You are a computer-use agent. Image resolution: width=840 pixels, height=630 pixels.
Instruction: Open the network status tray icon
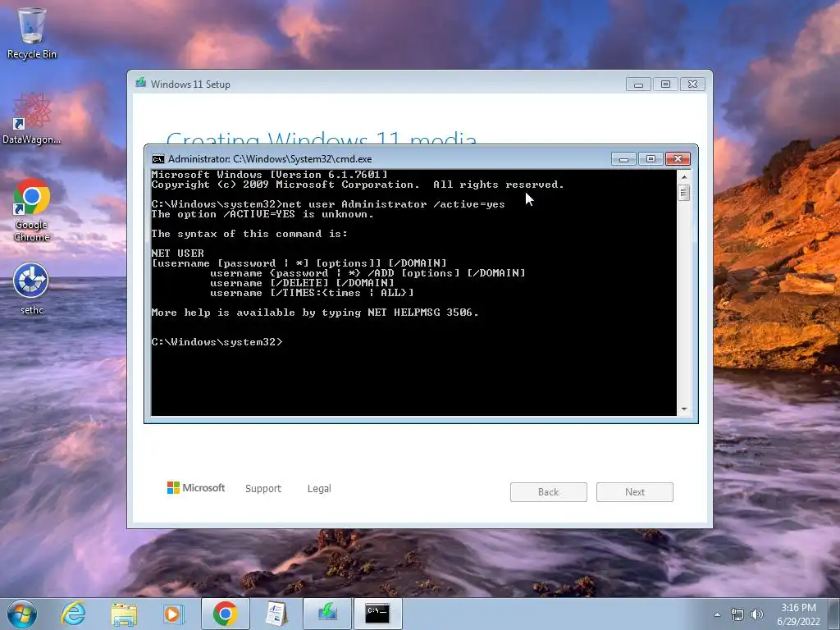tap(737, 614)
